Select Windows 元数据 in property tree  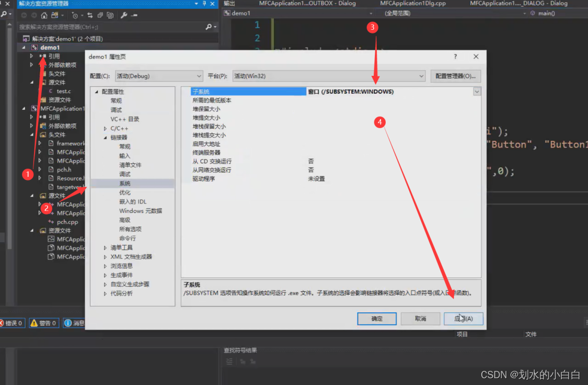pos(141,211)
